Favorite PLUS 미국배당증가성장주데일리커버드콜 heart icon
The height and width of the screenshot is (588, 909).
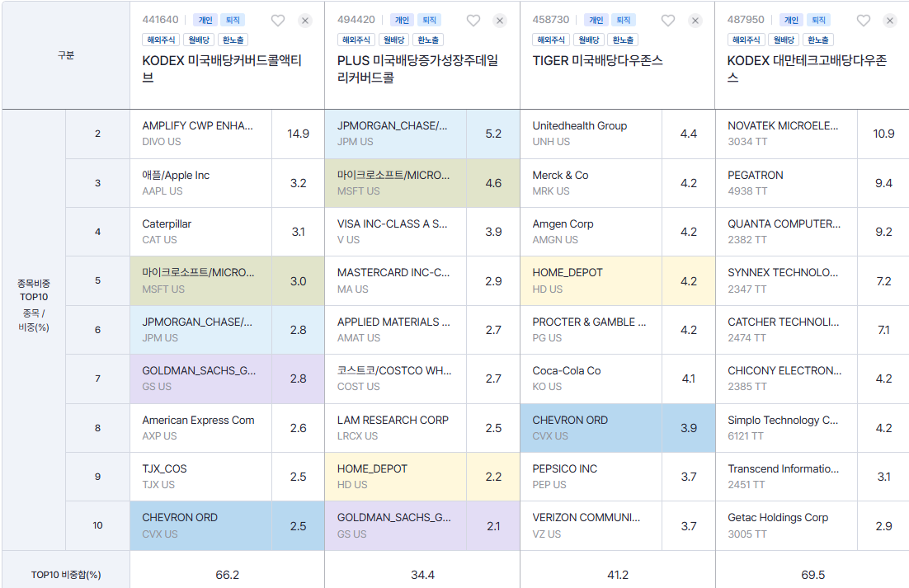point(473,21)
